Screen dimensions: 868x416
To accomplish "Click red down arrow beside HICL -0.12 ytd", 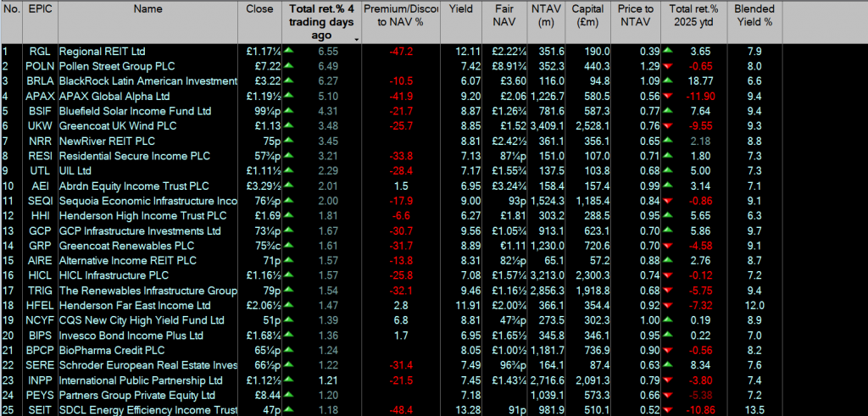I will 669,275.
